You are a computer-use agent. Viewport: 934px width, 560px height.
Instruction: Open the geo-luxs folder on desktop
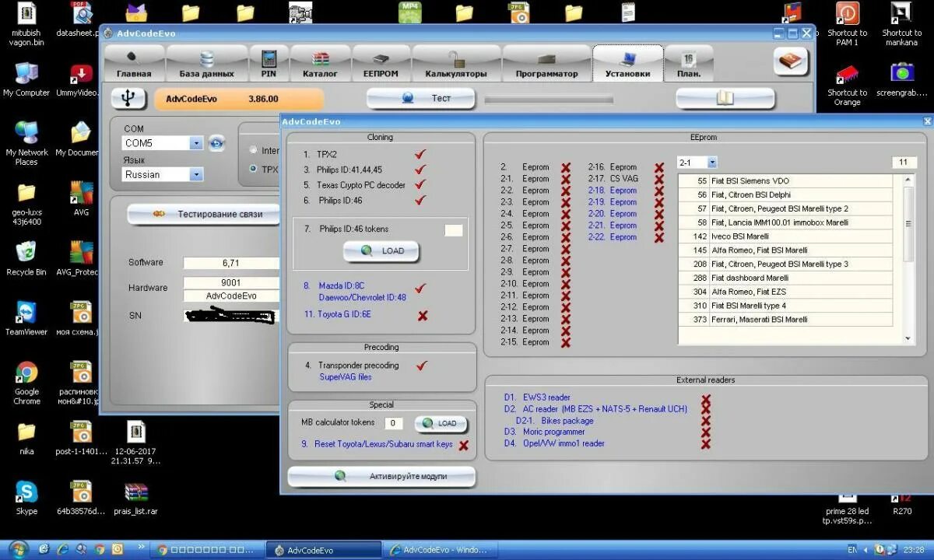point(26,204)
